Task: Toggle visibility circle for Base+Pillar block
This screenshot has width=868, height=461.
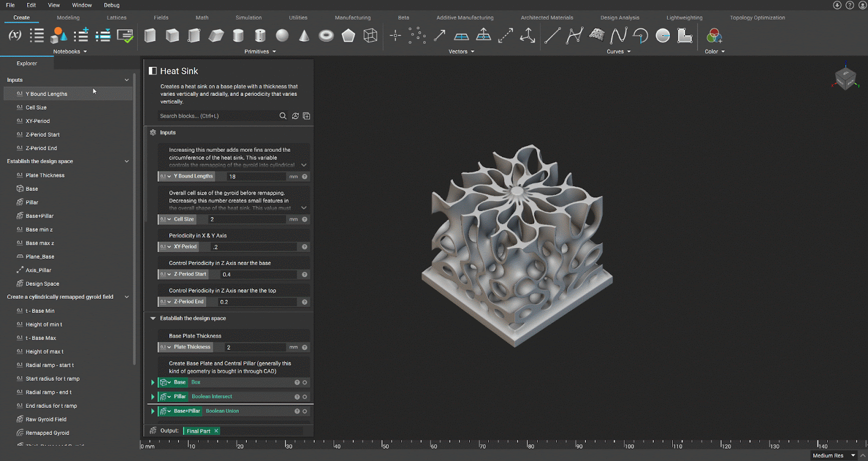Action: point(305,411)
